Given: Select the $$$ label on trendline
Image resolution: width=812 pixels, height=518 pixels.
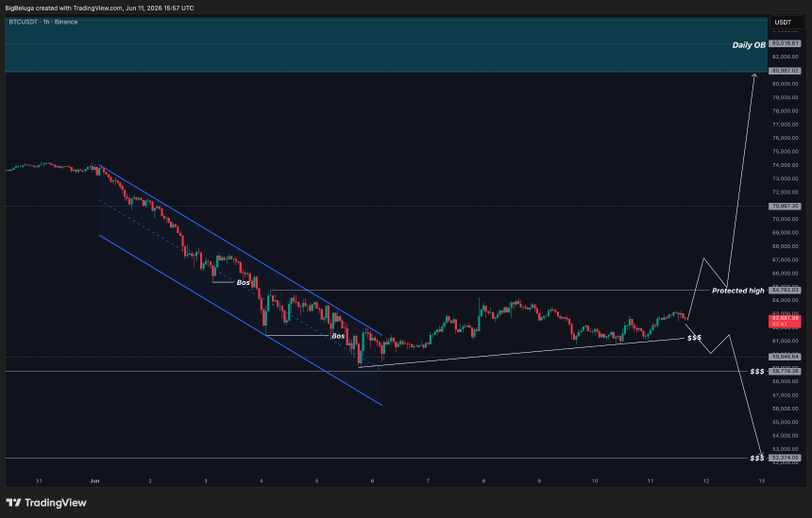Looking at the screenshot, I should click(x=694, y=338).
